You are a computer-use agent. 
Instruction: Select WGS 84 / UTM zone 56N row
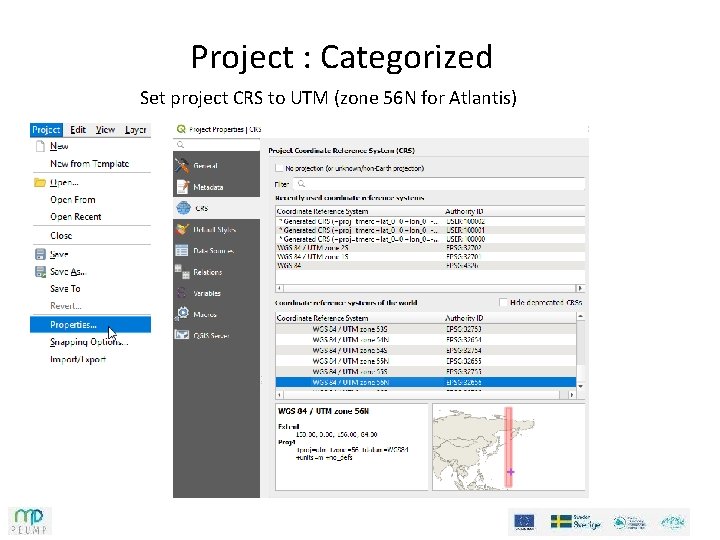click(x=426, y=382)
